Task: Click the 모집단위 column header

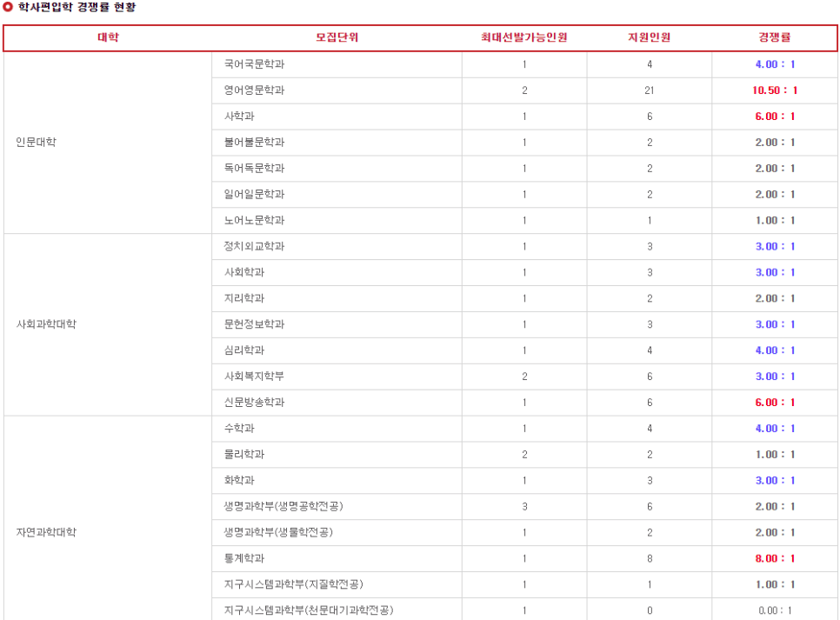Action: (337, 37)
